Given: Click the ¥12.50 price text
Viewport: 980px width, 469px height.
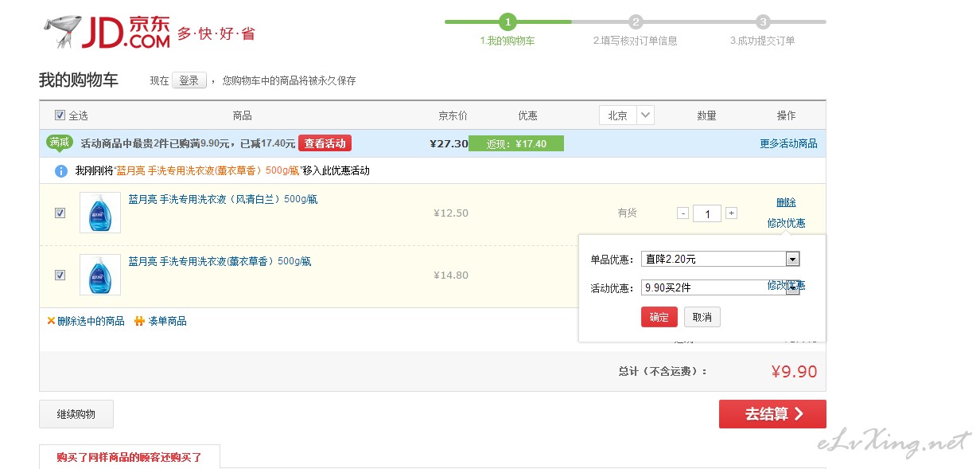Looking at the screenshot, I should point(451,213).
